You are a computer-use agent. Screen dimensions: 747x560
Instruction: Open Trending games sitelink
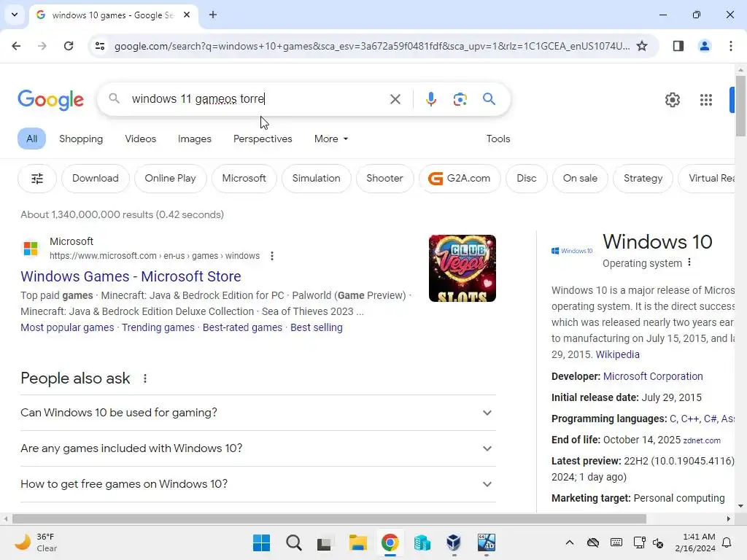158,327
